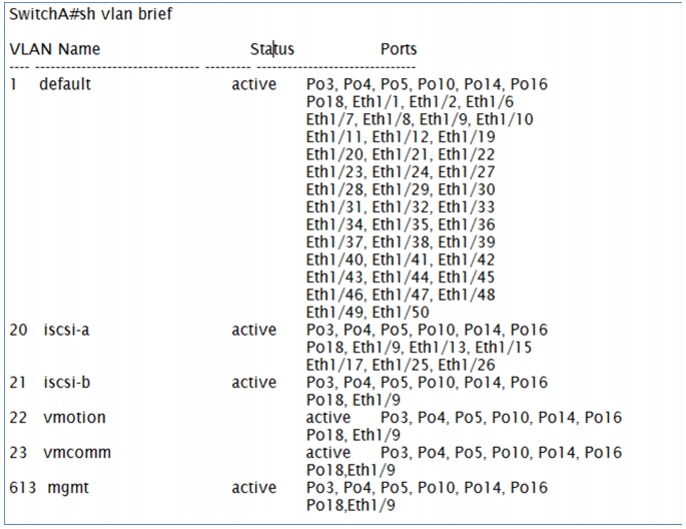Click the 'iscsi-b' VLAN name
The width and height of the screenshot is (686, 529).
click(66, 382)
